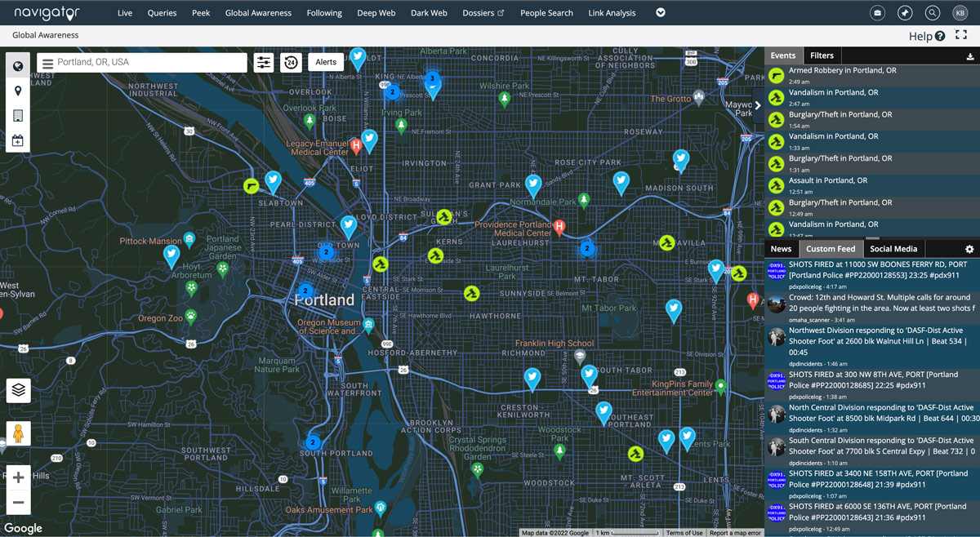This screenshot has width=980, height=537.
Task: Open the SHOTS FIRED at 11000 SW BOONES FERRY post
Action: tap(871, 275)
